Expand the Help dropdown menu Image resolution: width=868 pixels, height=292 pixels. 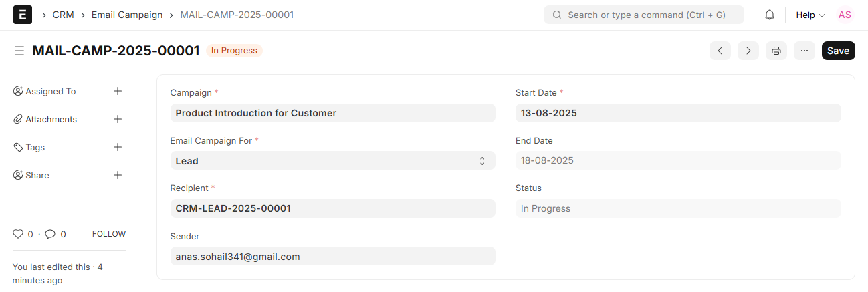pyautogui.click(x=810, y=15)
